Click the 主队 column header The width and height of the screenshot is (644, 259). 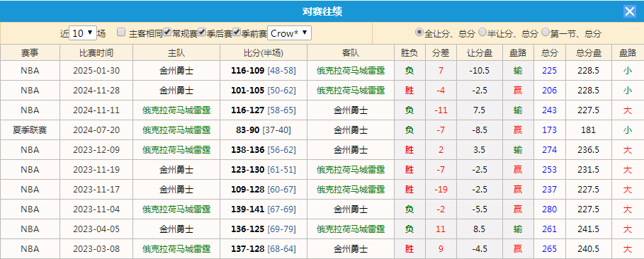[176, 52]
